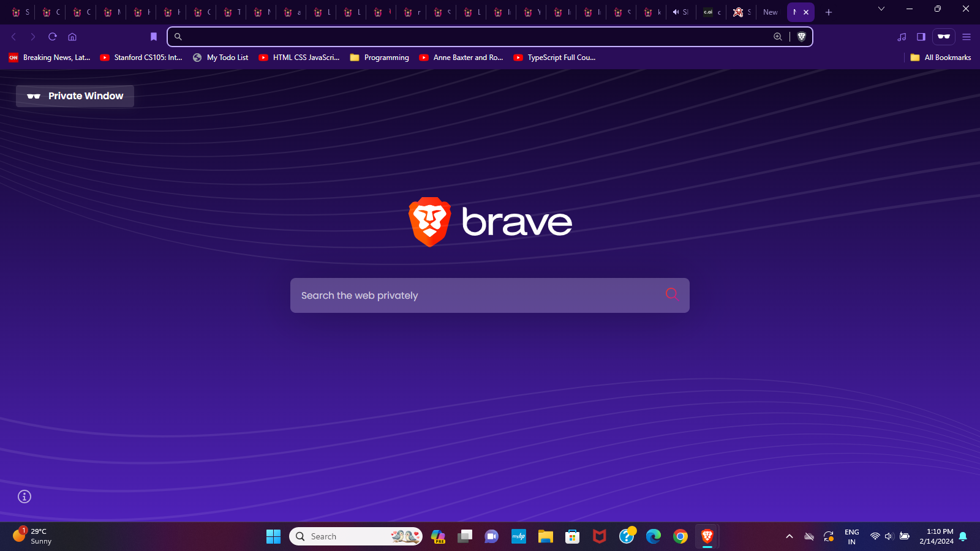This screenshot has width=980, height=551.
Task: Close the active private tab
Action: pyautogui.click(x=806, y=12)
